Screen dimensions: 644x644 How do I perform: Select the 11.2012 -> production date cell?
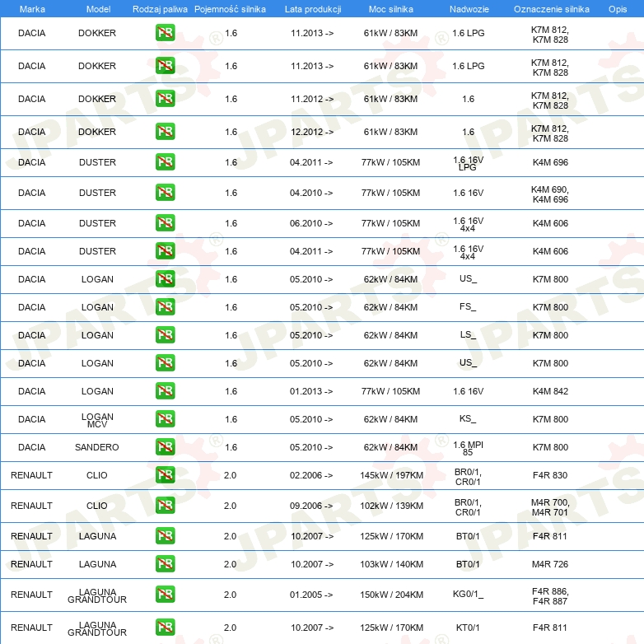(312, 99)
